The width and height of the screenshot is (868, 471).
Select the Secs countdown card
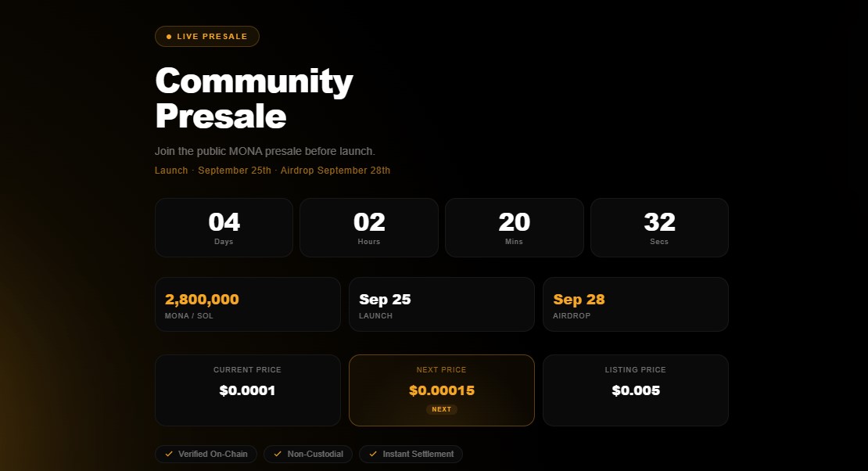659,228
